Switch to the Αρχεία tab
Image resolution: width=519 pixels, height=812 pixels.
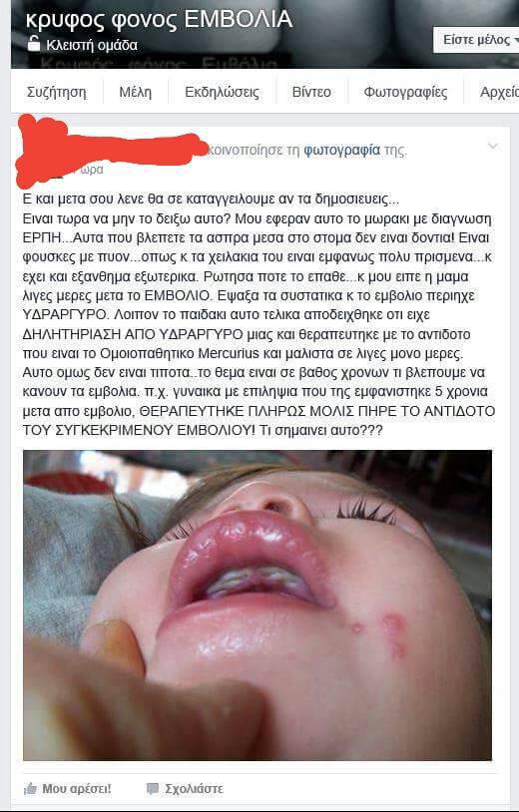pyautogui.click(x=499, y=92)
